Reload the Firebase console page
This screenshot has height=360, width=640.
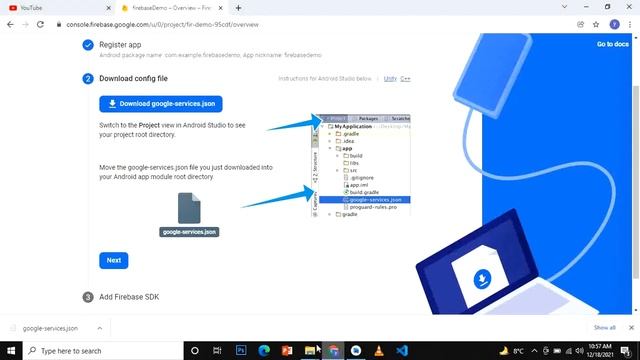click(x=40, y=24)
